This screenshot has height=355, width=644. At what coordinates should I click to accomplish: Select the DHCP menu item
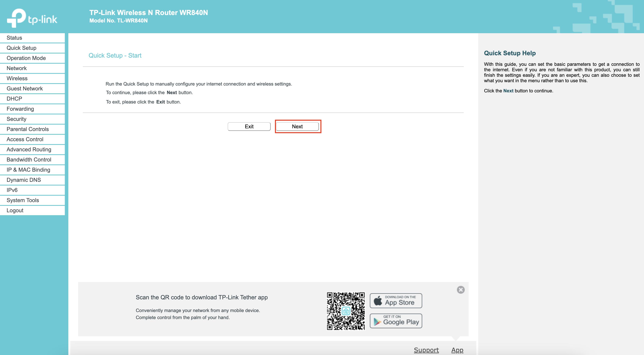coord(32,99)
